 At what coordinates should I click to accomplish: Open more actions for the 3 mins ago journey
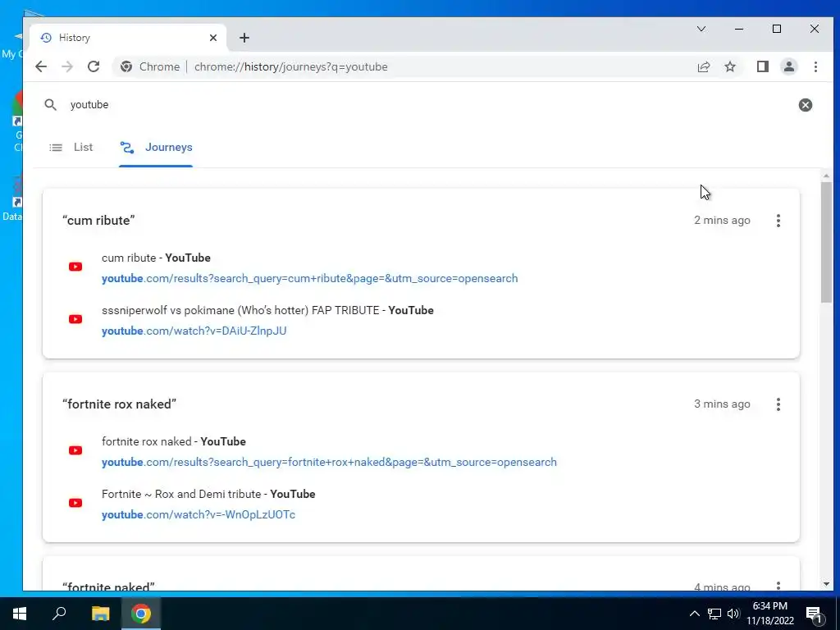[x=778, y=404]
